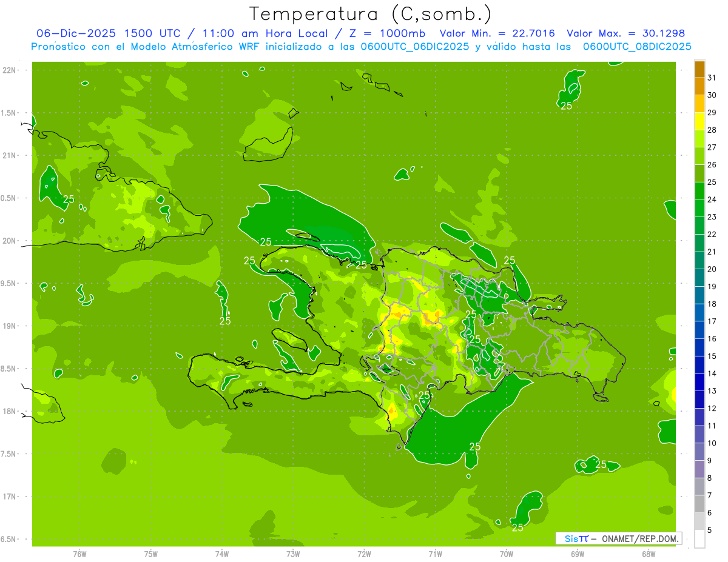Click the '72W' longitude axis label
Screen dimensions: 728x562
pos(364,554)
